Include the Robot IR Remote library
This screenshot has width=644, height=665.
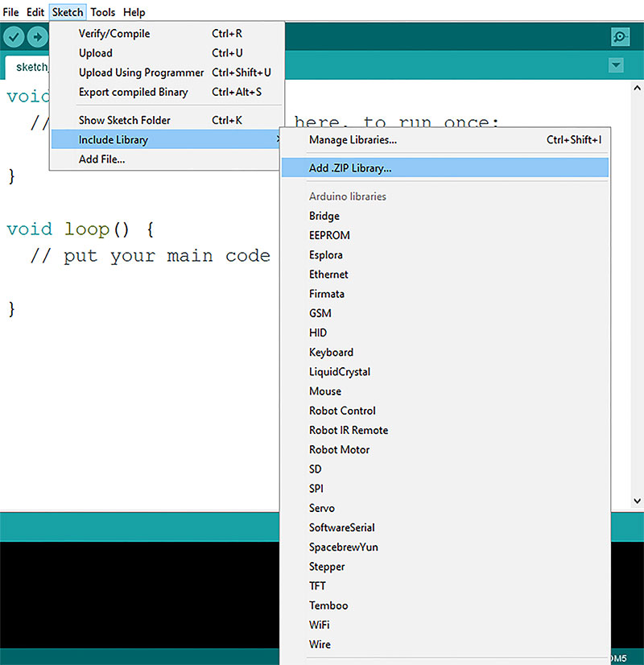pyautogui.click(x=445, y=430)
